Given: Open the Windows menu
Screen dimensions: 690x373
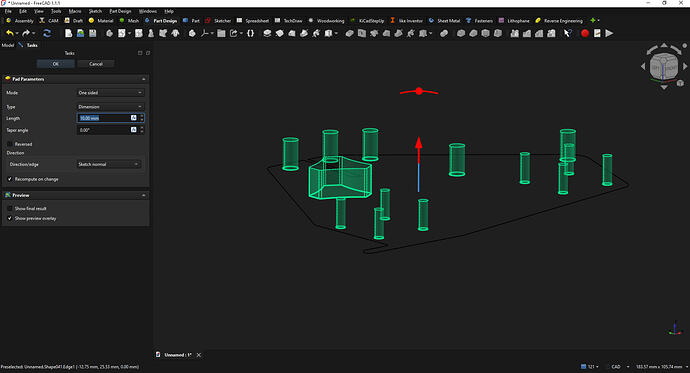Looking at the screenshot, I should point(147,11).
